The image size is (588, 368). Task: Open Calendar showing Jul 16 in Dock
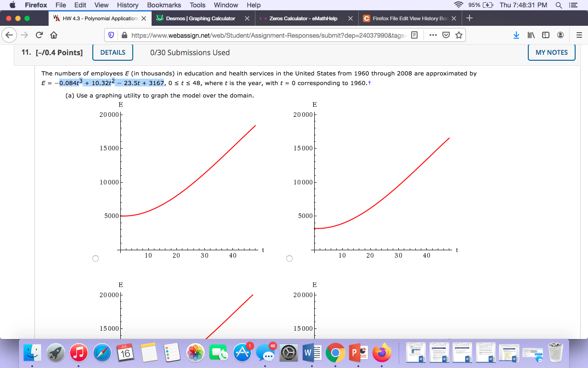126,353
